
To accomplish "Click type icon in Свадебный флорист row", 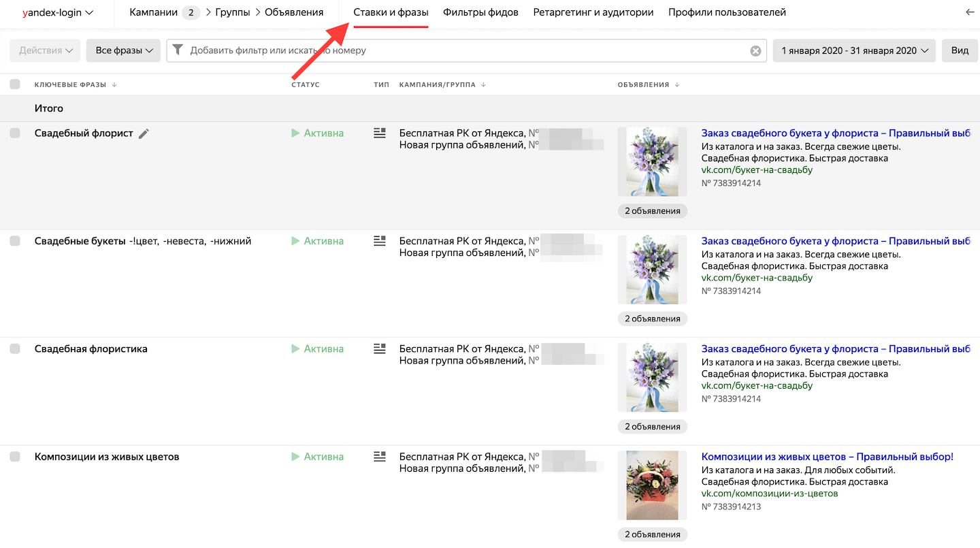I will pos(380,133).
